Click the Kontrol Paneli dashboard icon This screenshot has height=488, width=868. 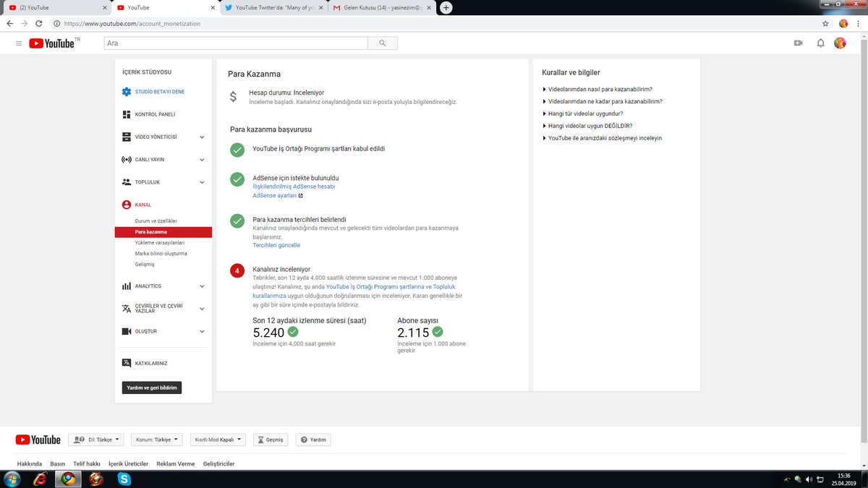click(127, 114)
